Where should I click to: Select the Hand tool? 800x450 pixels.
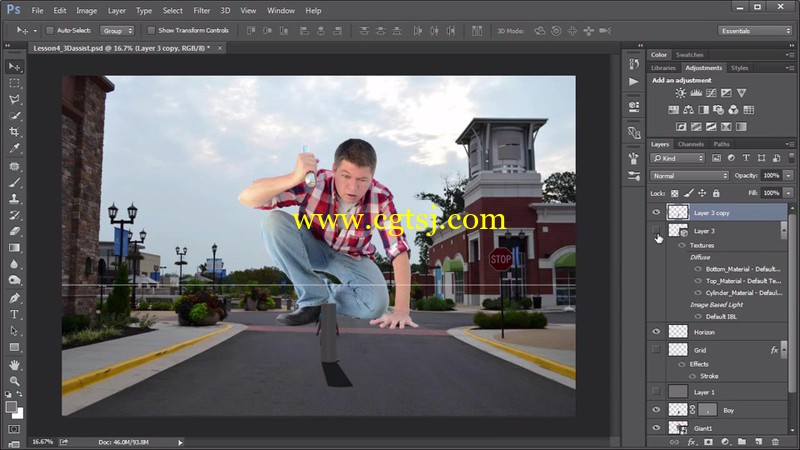click(x=14, y=365)
